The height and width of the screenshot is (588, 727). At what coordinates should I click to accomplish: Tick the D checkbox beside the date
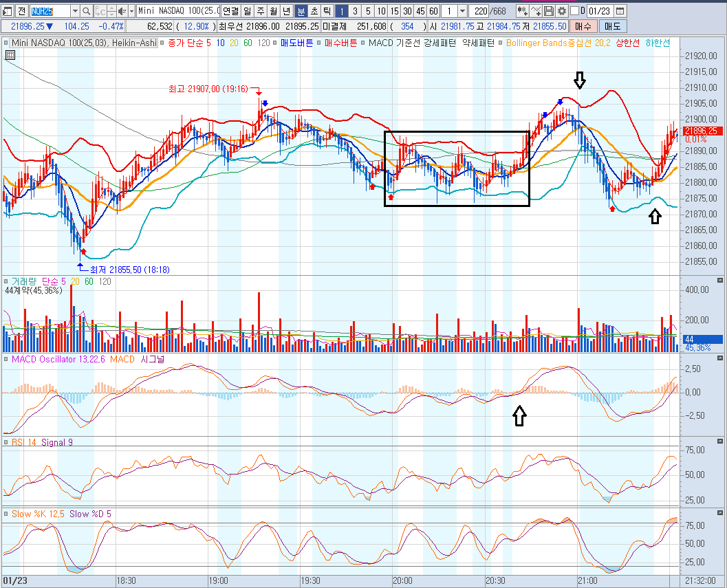click(575, 11)
